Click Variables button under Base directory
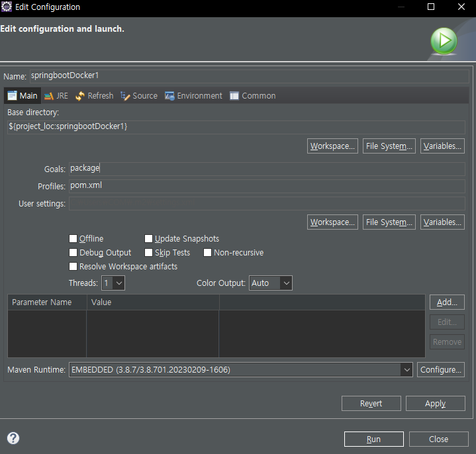 point(442,146)
